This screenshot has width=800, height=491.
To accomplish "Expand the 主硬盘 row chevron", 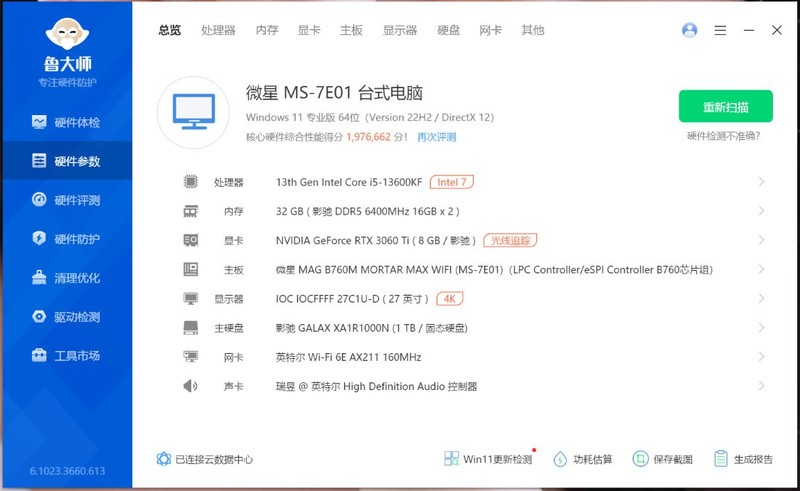I will tap(761, 327).
